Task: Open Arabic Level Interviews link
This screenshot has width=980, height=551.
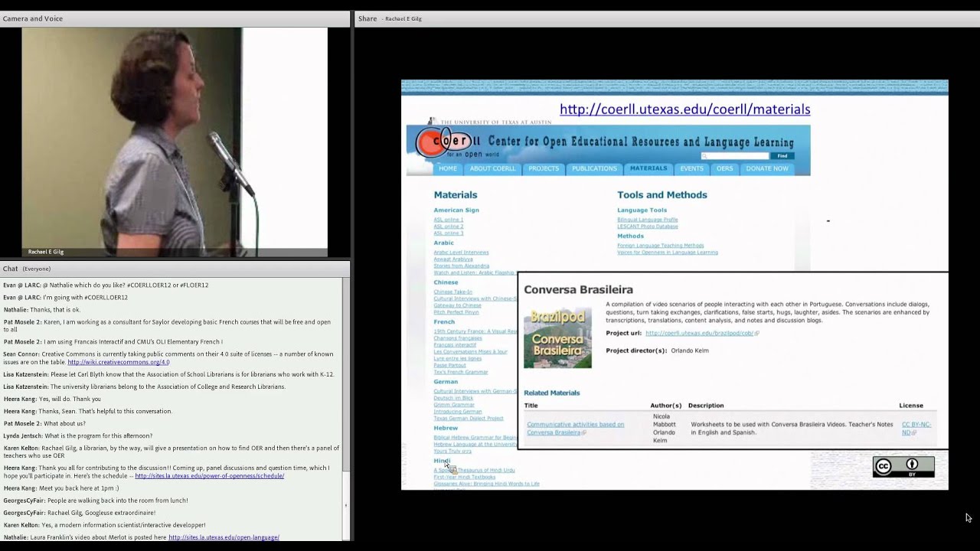Action: 461,253
